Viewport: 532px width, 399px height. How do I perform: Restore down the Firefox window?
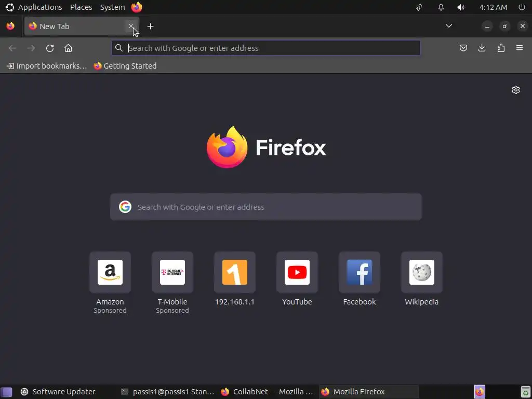point(504,26)
